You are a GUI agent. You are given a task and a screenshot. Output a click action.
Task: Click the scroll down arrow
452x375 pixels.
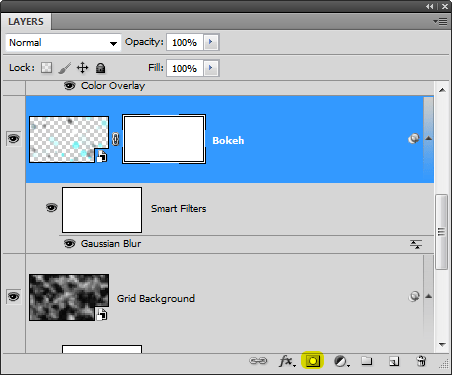pos(442,344)
